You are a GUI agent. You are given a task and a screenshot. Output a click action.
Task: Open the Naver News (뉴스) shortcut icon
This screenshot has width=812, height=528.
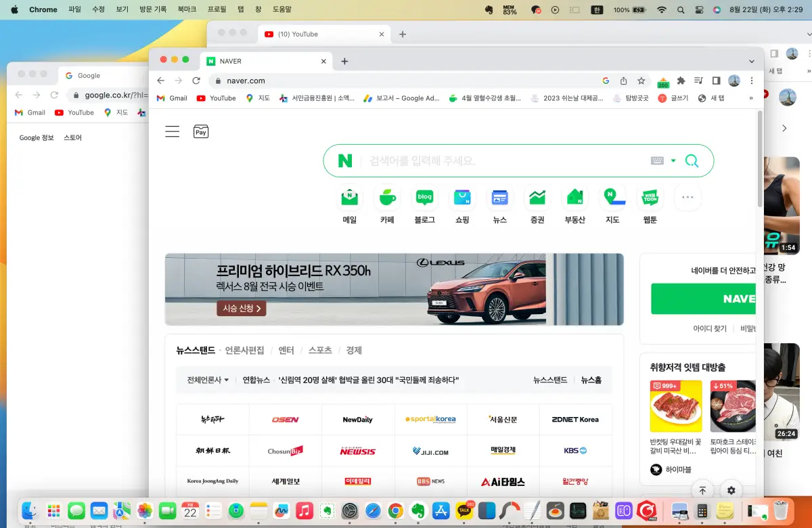(500, 198)
